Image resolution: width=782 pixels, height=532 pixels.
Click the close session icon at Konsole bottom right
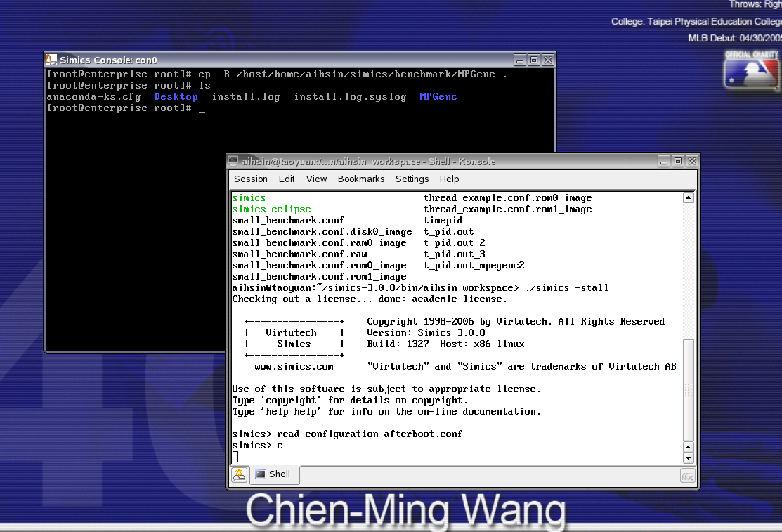[688, 476]
